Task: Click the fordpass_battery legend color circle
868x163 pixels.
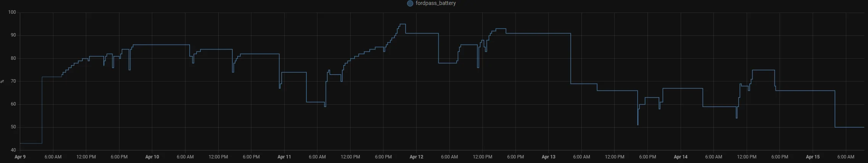Action: tap(410, 3)
